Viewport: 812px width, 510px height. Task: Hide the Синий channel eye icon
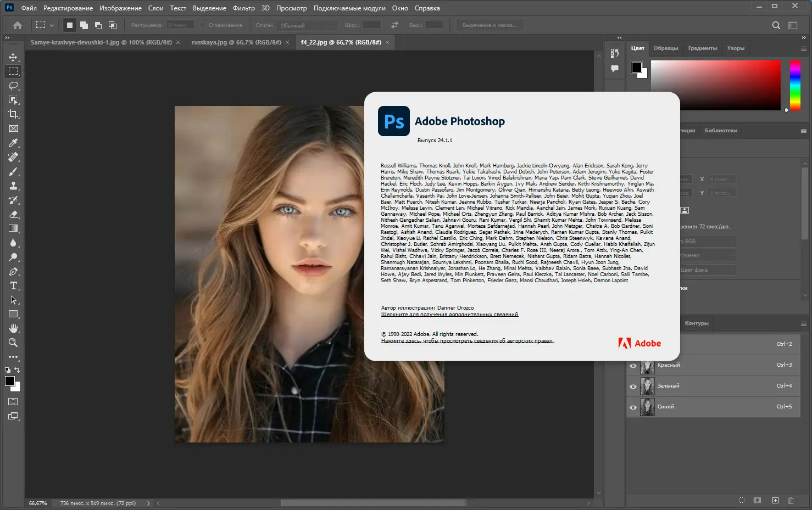point(633,407)
